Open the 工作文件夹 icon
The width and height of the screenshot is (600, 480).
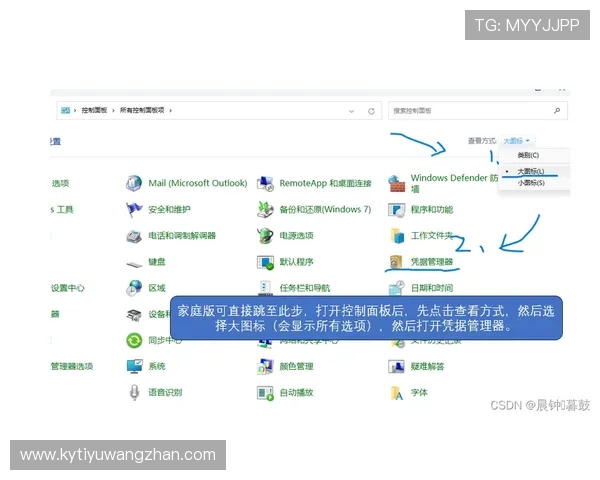[397, 235]
